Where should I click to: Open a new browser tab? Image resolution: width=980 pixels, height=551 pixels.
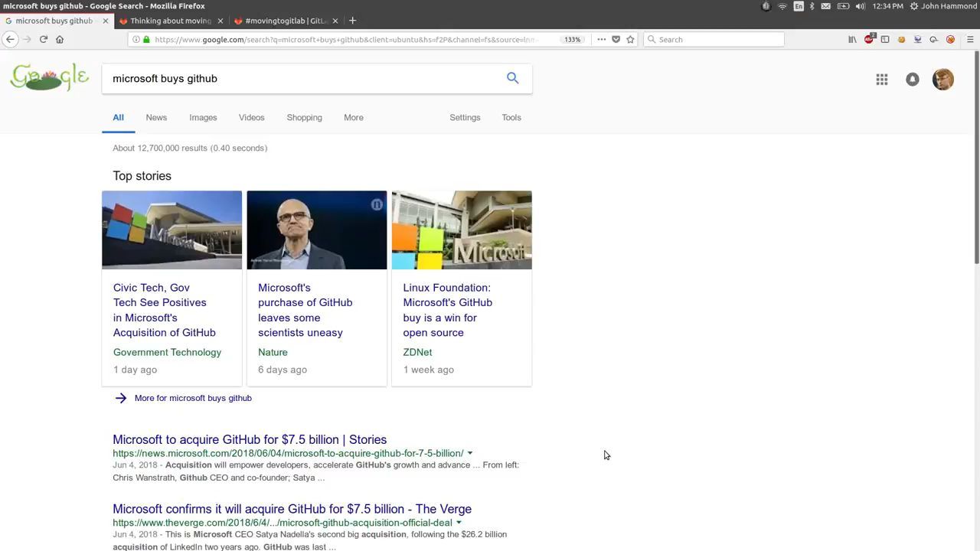click(352, 21)
